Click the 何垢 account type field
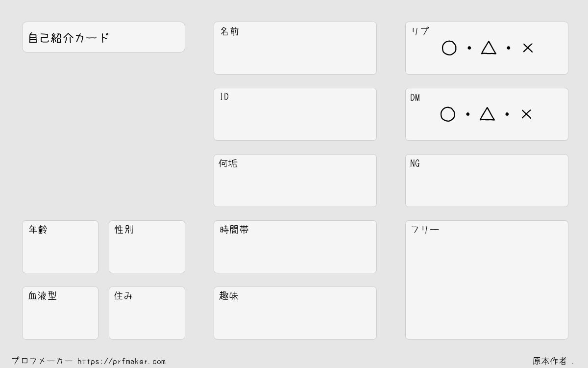The height and width of the screenshot is (368, 588). pyautogui.click(x=295, y=181)
